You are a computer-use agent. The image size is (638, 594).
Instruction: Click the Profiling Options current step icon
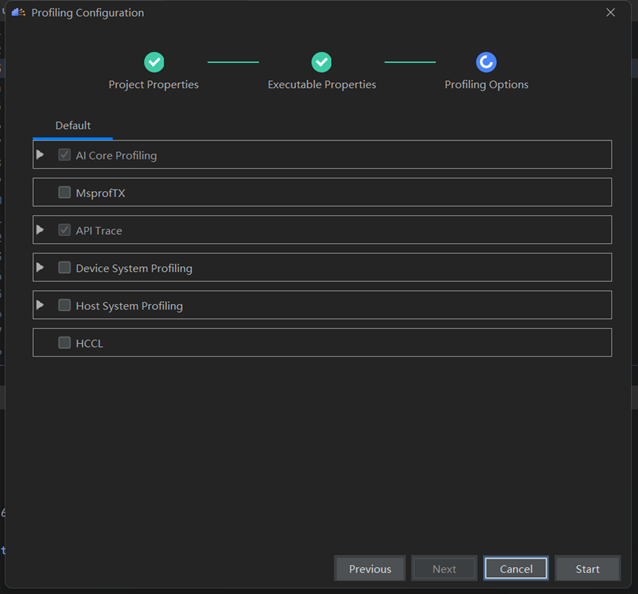tap(486, 62)
